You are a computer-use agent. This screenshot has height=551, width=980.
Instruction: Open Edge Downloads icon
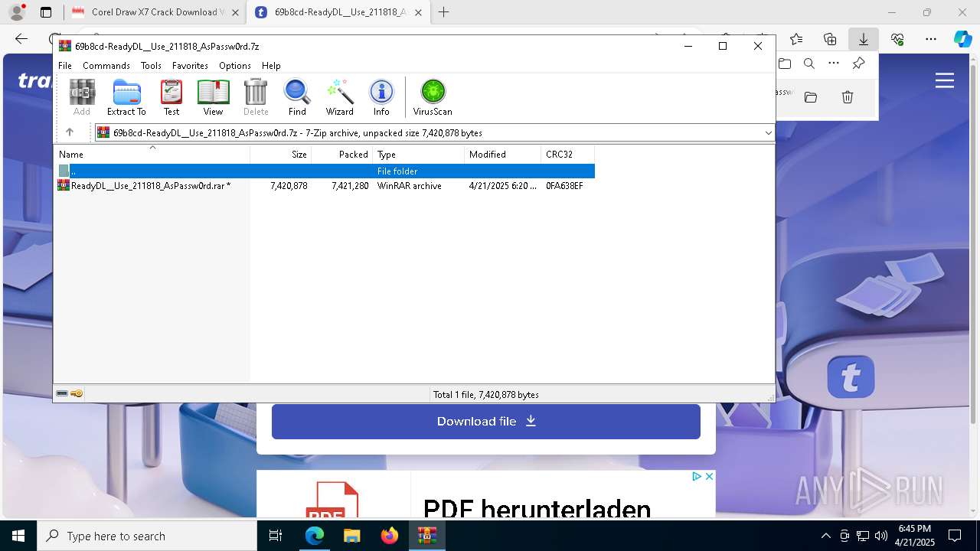pyautogui.click(x=863, y=39)
